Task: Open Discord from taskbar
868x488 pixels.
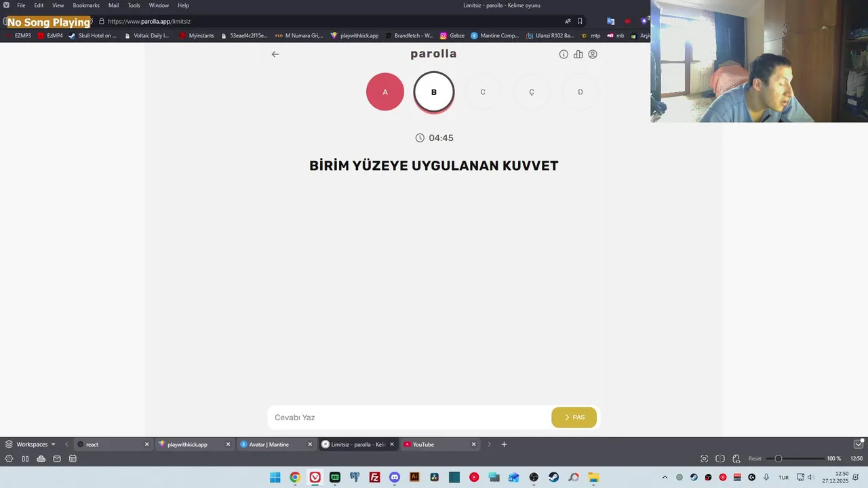Action: (x=395, y=477)
